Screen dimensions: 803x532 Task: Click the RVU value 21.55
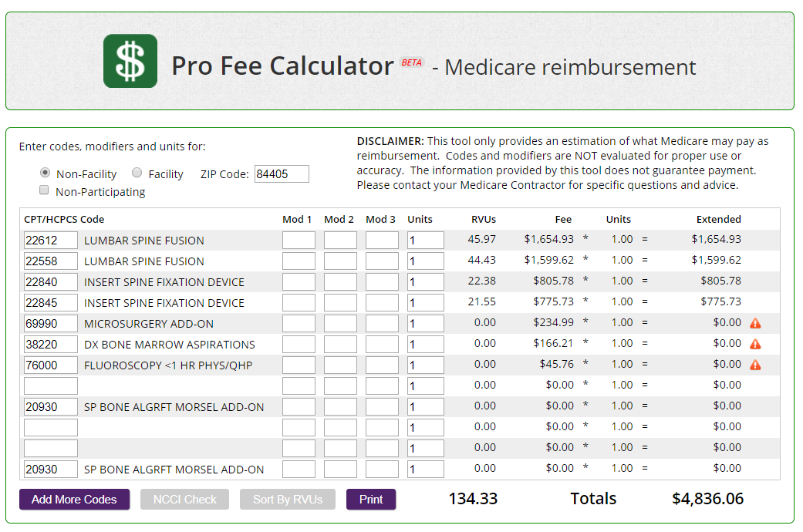[482, 301]
